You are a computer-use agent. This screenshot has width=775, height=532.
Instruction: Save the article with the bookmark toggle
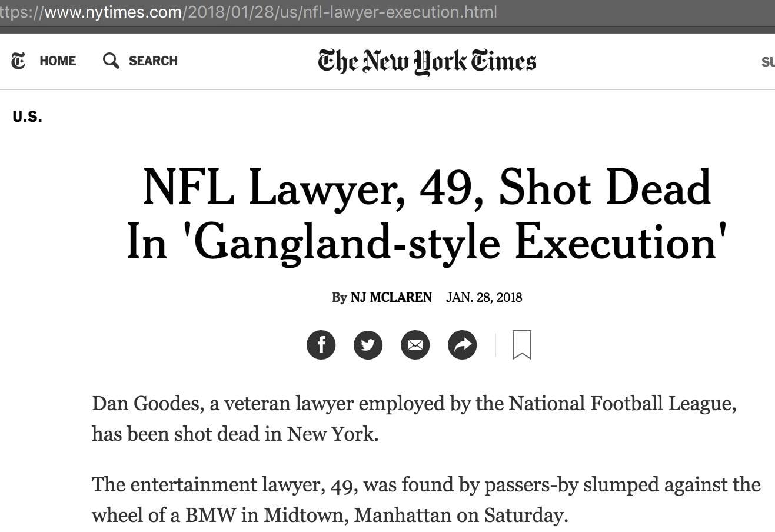(x=521, y=345)
